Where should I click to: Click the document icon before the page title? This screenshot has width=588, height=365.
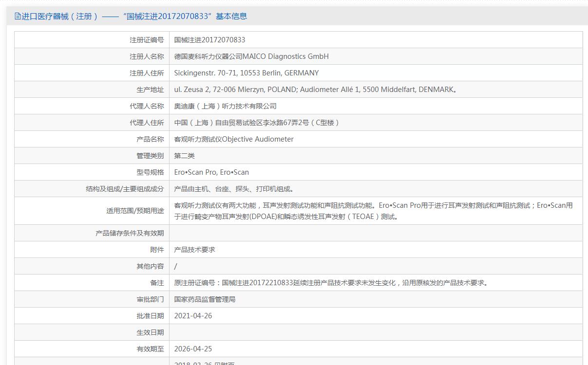18,16
